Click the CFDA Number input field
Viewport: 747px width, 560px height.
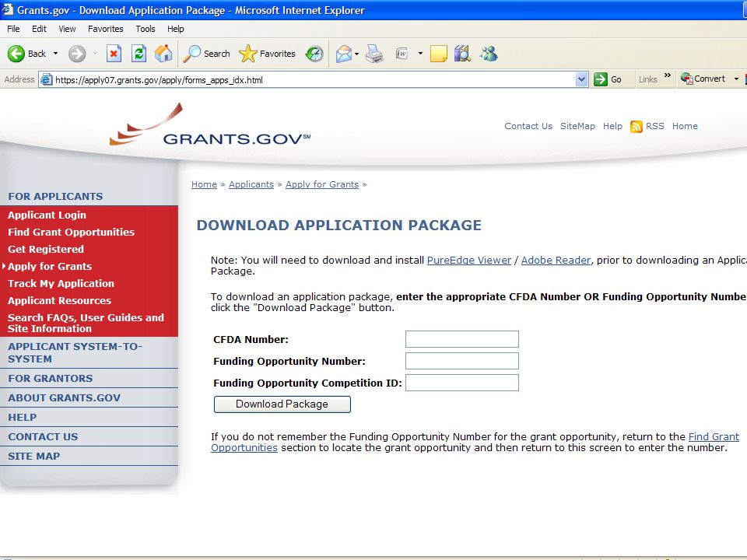[x=462, y=340]
